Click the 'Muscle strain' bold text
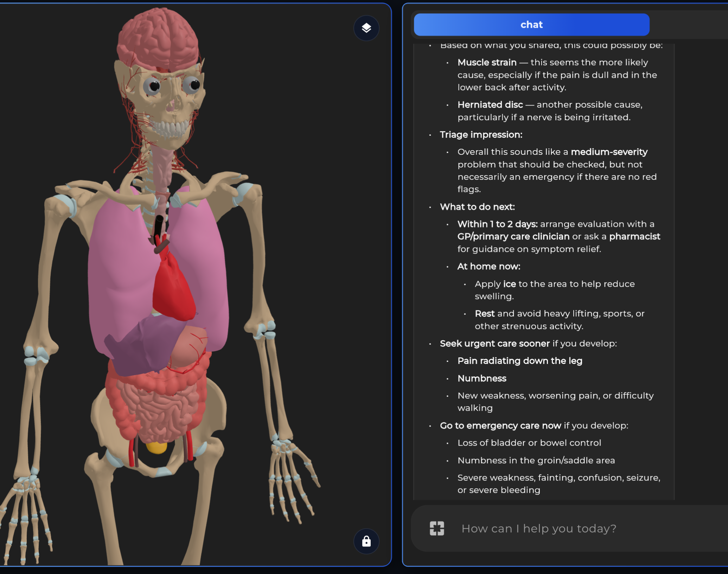 tap(487, 62)
